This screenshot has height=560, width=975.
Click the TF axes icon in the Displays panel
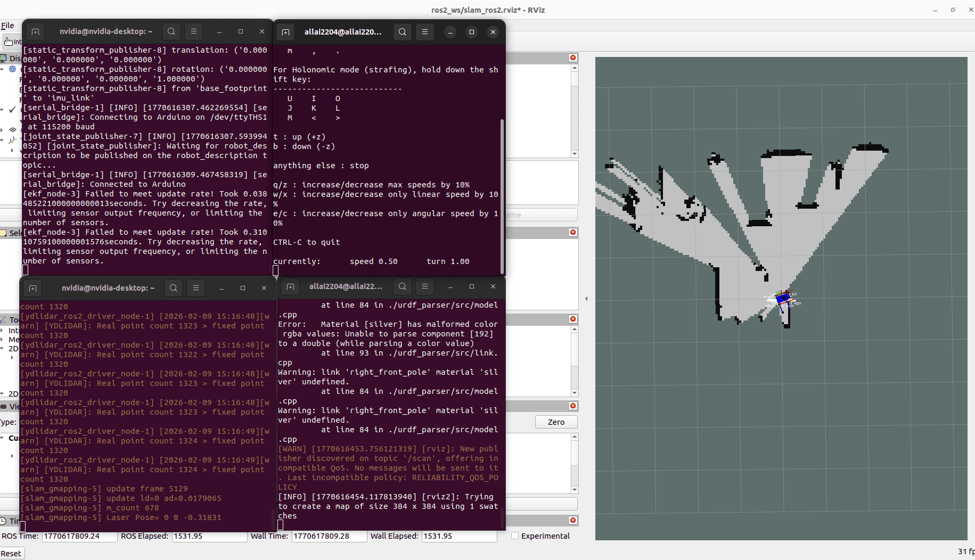coord(12,139)
